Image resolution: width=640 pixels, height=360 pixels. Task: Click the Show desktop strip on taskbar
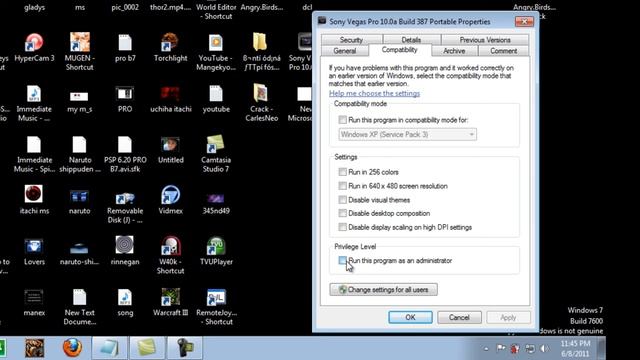601,348
